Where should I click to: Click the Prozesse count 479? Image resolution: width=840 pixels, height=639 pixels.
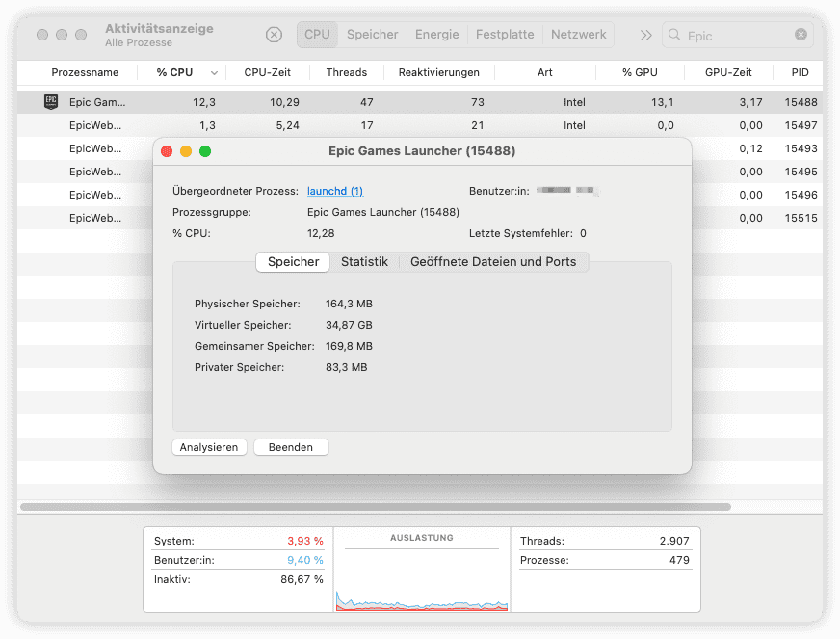click(x=679, y=560)
